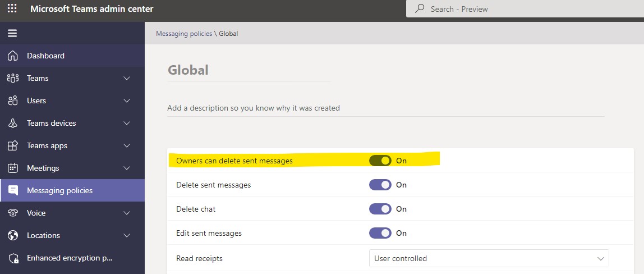Click Delete sent messages label
Image resolution: width=644 pixels, height=274 pixels.
(214, 185)
